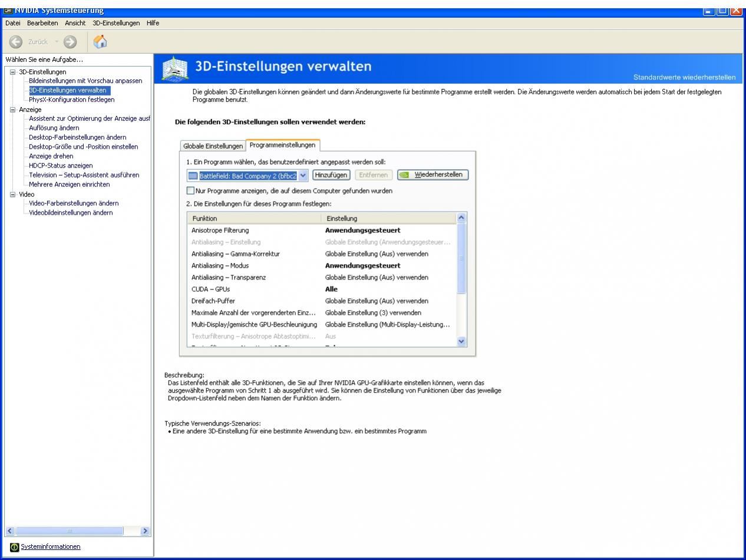This screenshot has height=560, width=746.
Task: Open HDCP-Status anzeigen
Action: tap(61, 166)
